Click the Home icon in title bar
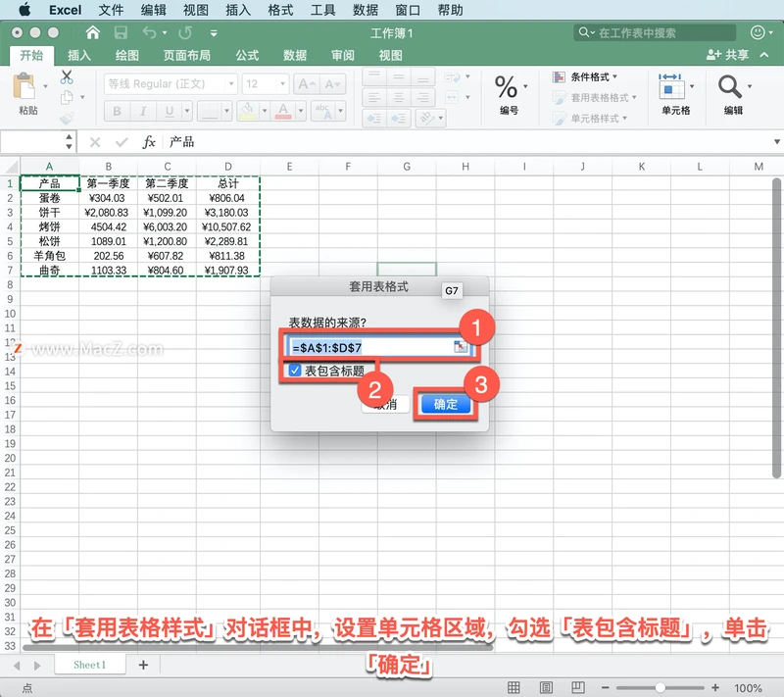 coord(92,33)
